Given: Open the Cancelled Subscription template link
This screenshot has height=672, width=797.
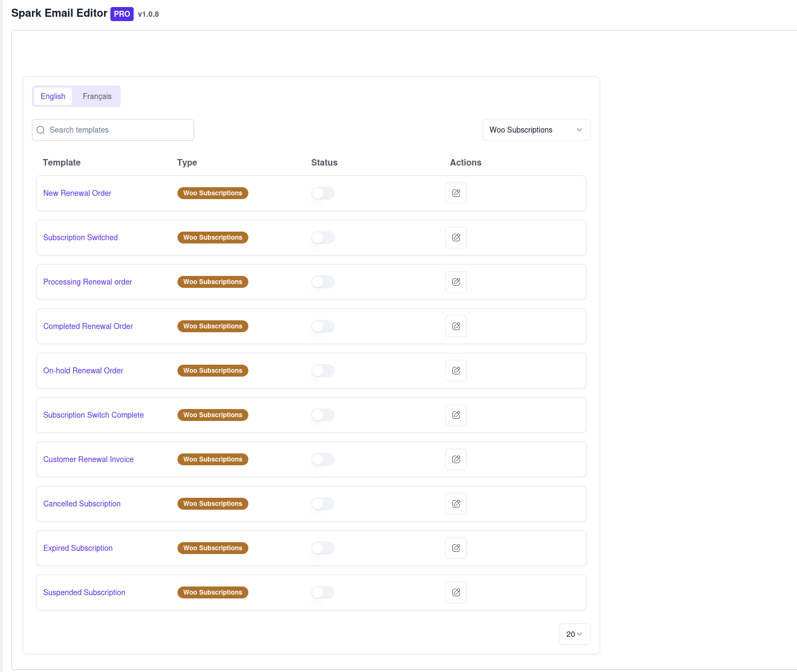Looking at the screenshot, I should point(82,504).
